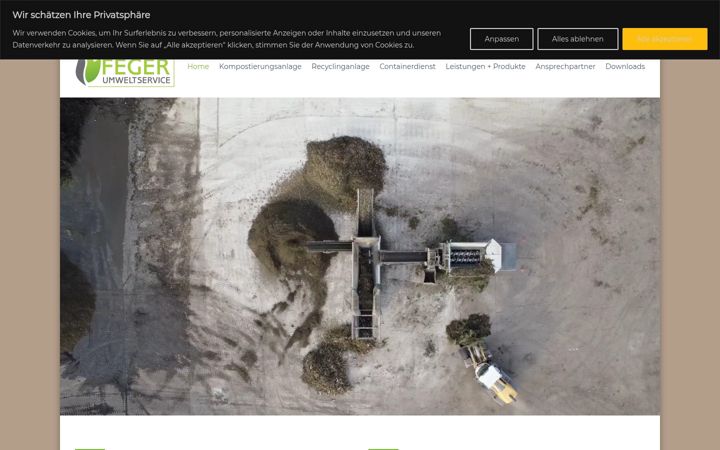Reject all cookies with Alles ablehnen
The image size is (720, 450).
[578, 39]
